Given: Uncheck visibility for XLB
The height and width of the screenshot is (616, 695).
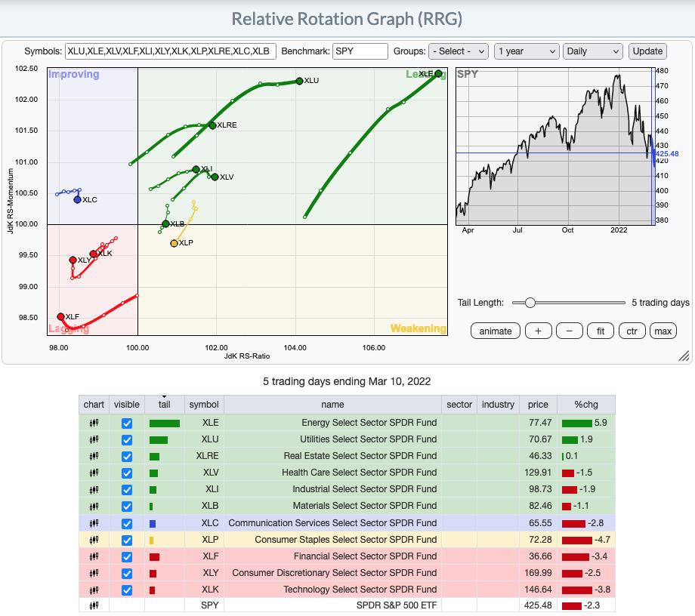Looking at the screenshot, I should click(x=127, y=507).
